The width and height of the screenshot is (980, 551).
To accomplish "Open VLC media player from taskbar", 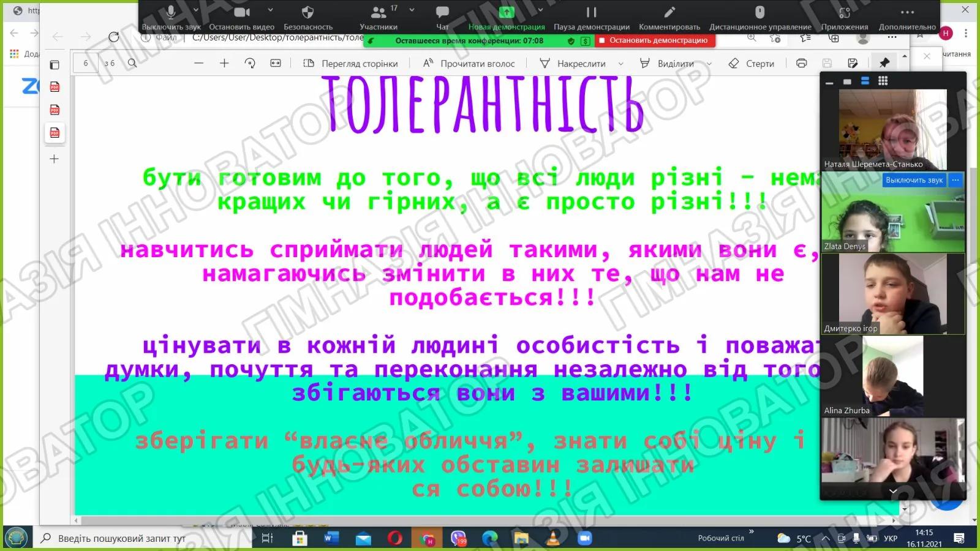I will coord(553,538).
